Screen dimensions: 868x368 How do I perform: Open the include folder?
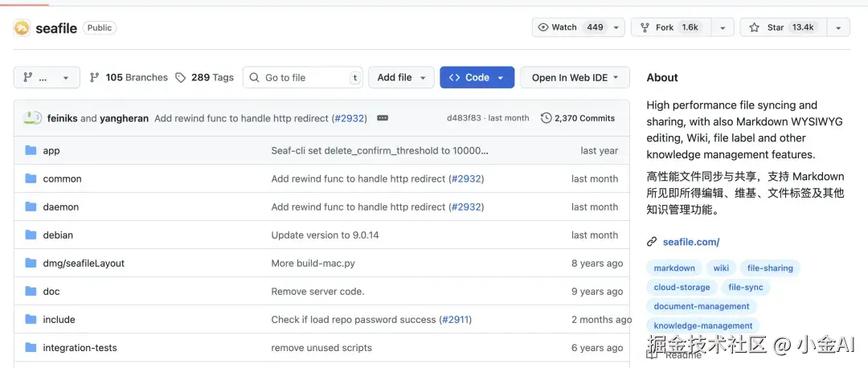coord(59,320)
